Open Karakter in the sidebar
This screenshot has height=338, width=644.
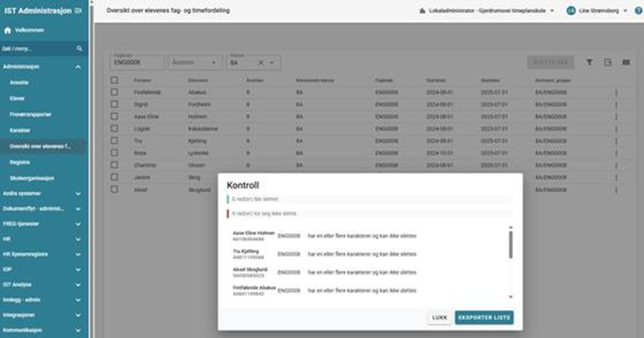pyautogui.click(x=21, y=130)
